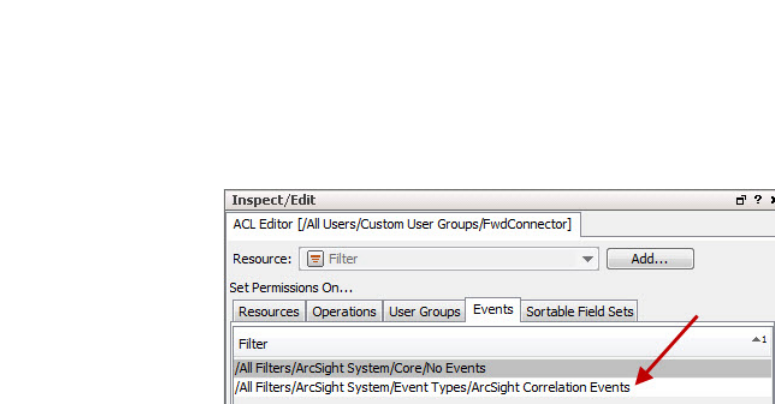
Task: Undock the Inspect/Edit panel
Action: (740, 200)
